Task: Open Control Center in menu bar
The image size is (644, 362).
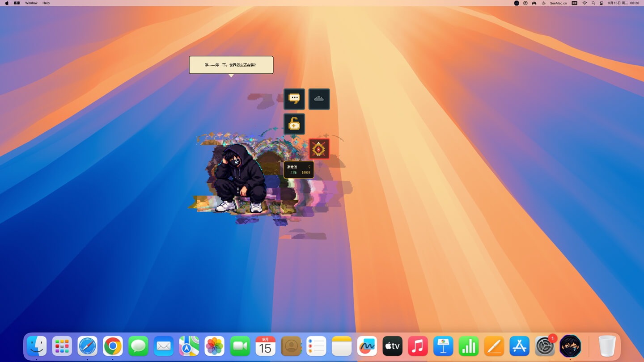Action: pyautogui.click(x=602, y=3)
